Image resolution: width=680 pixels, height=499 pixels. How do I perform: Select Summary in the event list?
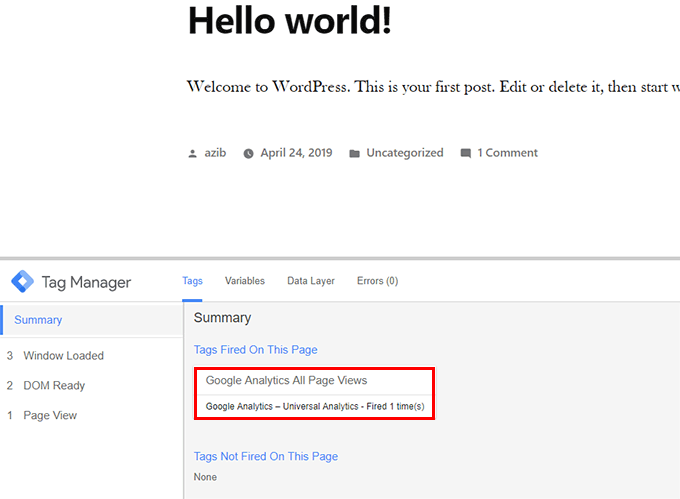91,320
